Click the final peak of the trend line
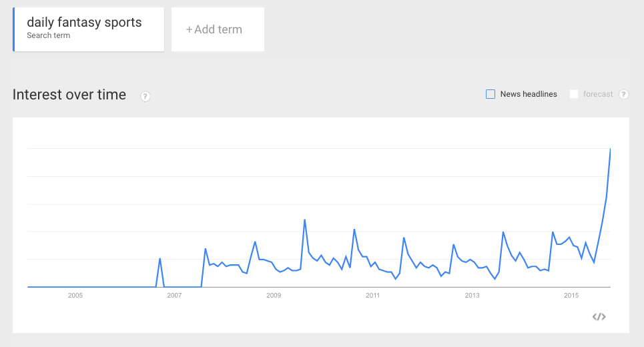Image resolution: width=644 pixels, height=347 pixels. pos(610,149)
